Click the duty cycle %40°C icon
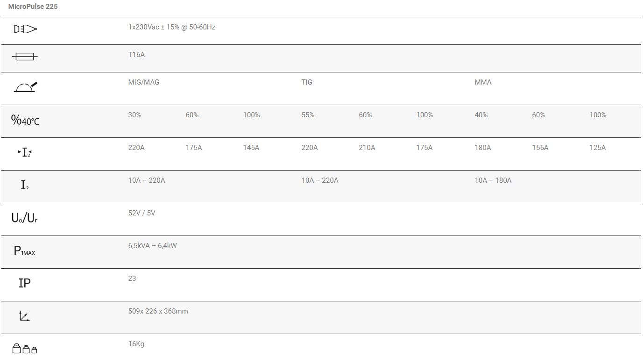The image size is (644, 357). click(x=25, y=121)
